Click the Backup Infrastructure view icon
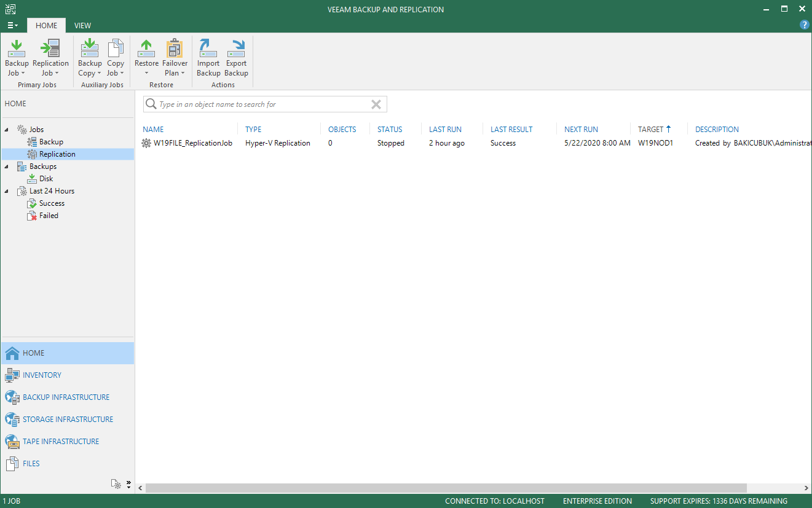 coord(12,397)
